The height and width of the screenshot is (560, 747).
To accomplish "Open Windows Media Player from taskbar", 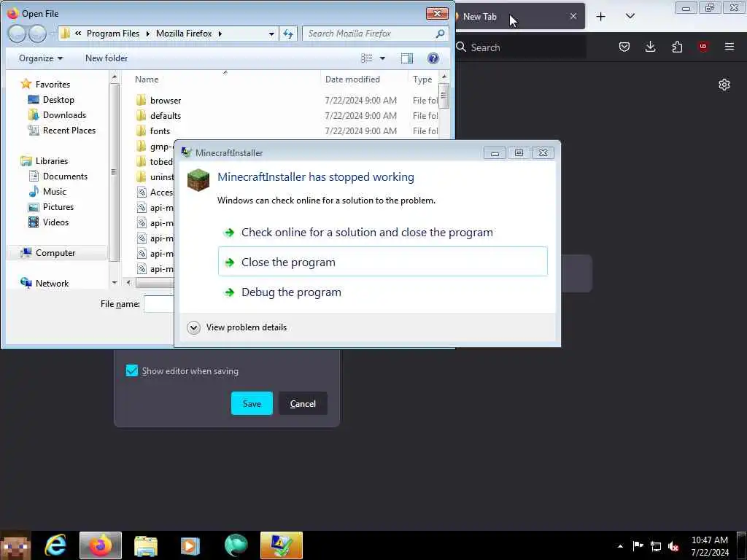I will coord(190,545).
